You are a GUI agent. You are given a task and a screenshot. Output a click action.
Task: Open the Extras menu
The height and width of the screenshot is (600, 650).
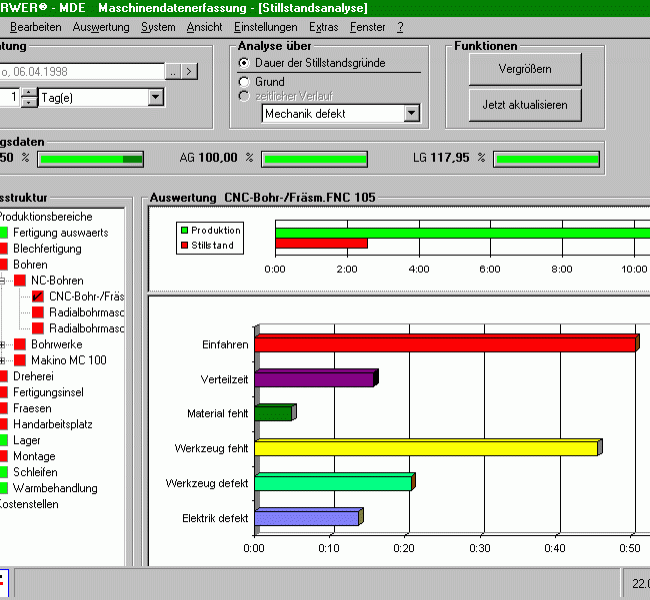coord(323,27)
